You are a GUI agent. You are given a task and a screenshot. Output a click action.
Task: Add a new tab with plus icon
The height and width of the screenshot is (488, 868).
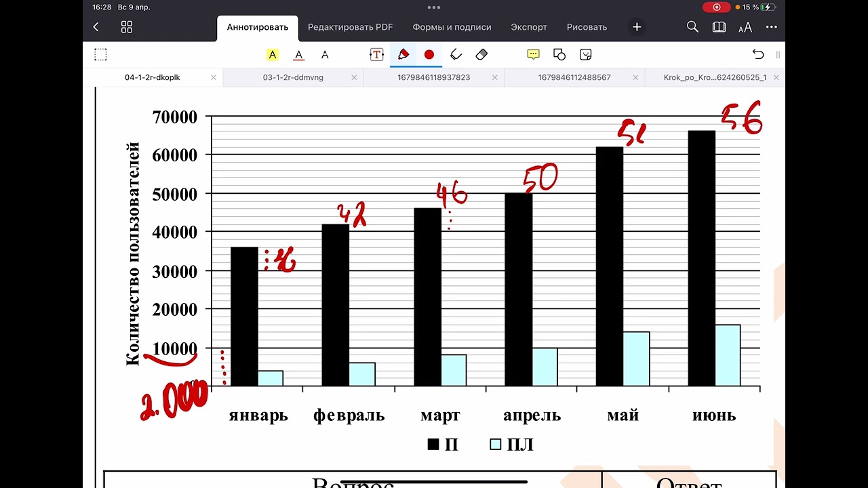click(637, 27)
